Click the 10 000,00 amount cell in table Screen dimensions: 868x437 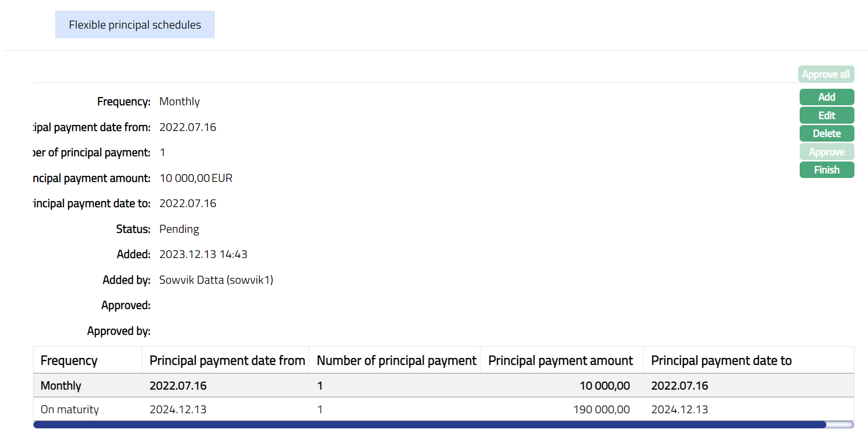pyautogui.click(x=604, y=386)
